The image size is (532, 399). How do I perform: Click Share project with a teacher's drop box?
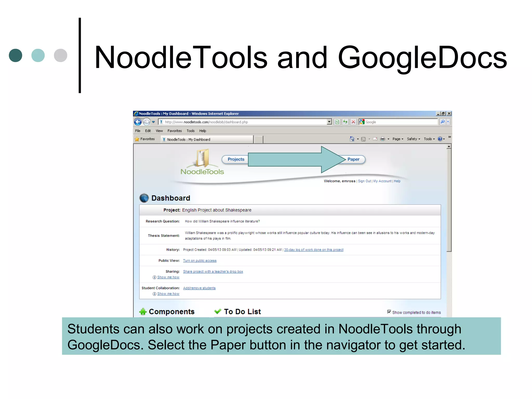click(213, 271)
